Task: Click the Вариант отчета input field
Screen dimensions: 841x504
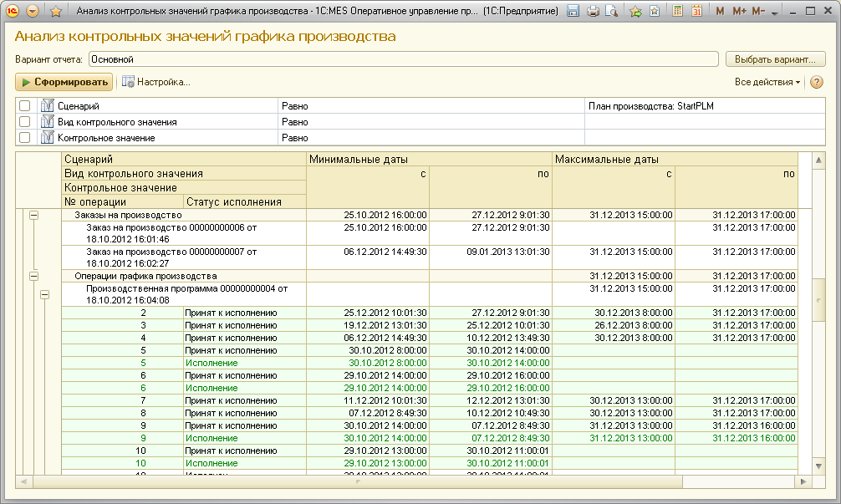Action: (403, 59)
